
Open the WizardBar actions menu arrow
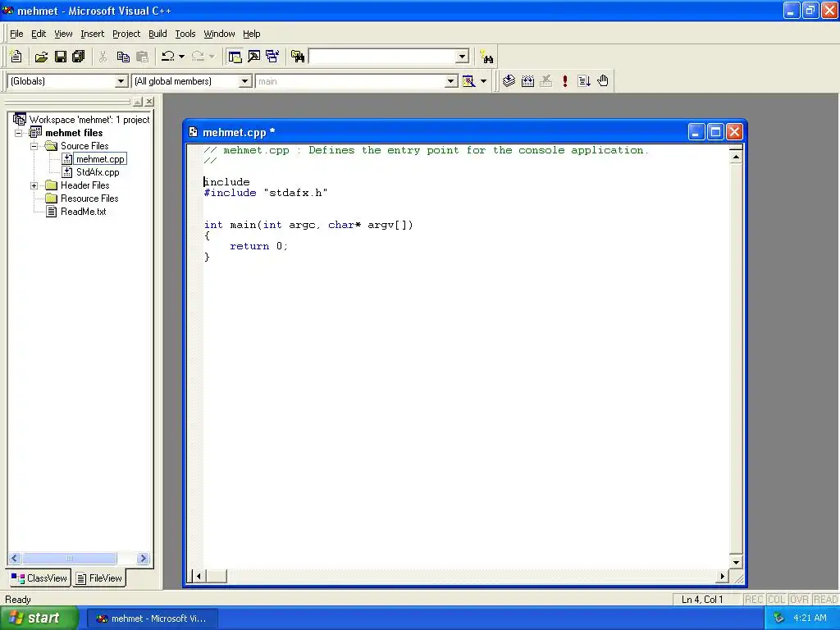pyautogui.click(x=483, y=81)
